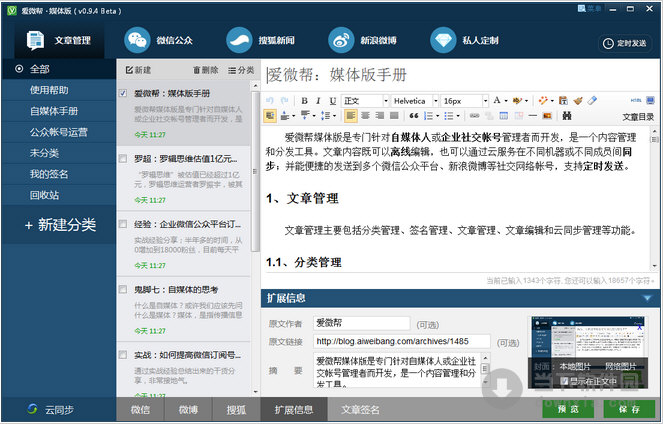663x427 pixels.
Task: Collapse the 扩展信息 panel arrow
Action: point(647,298)
